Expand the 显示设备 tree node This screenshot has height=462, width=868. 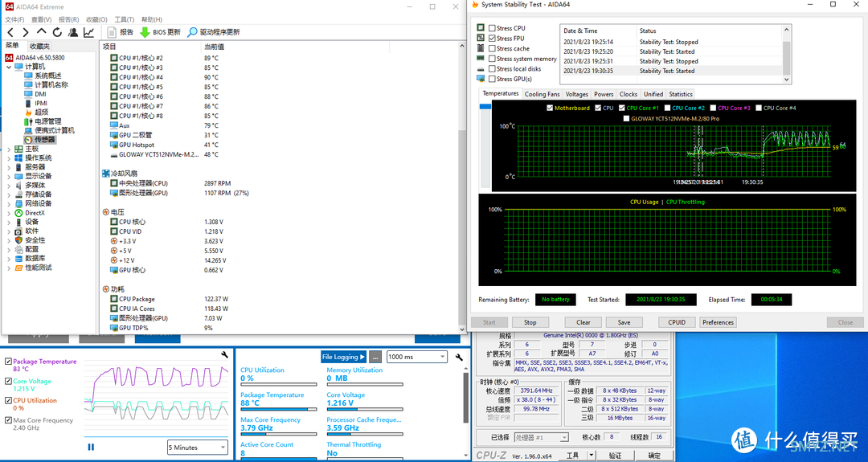pos(8,177)
